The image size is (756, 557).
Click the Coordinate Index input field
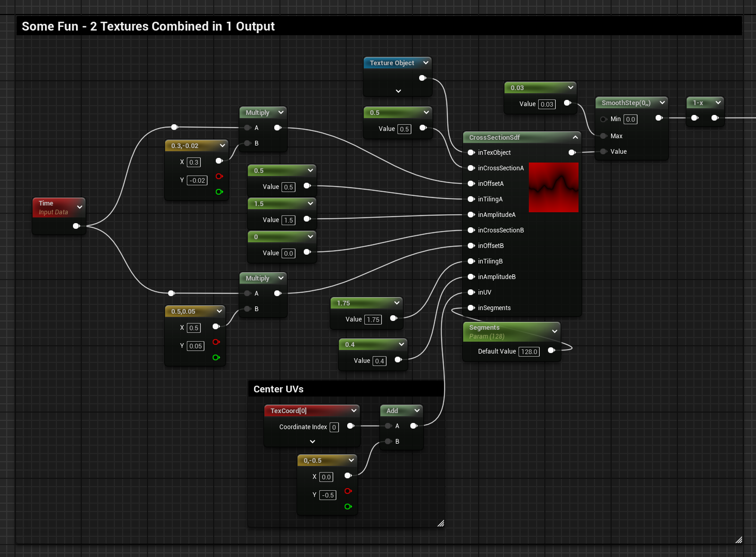coord(334,428)
